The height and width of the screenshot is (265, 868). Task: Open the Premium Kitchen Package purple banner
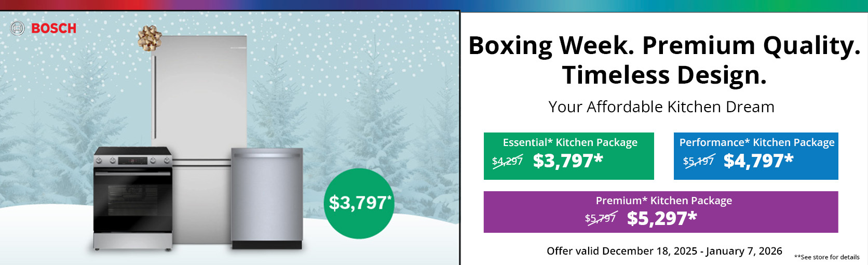tap(660, 211)
